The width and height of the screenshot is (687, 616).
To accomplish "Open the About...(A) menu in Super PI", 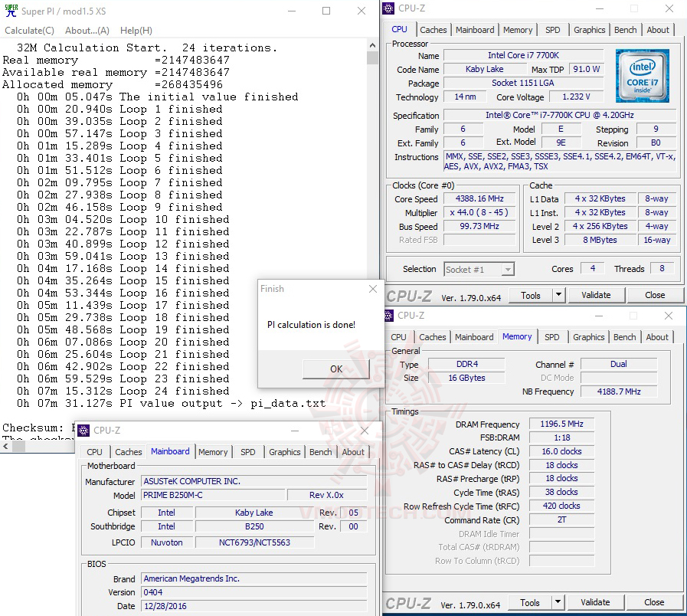I will click(87, 30).
